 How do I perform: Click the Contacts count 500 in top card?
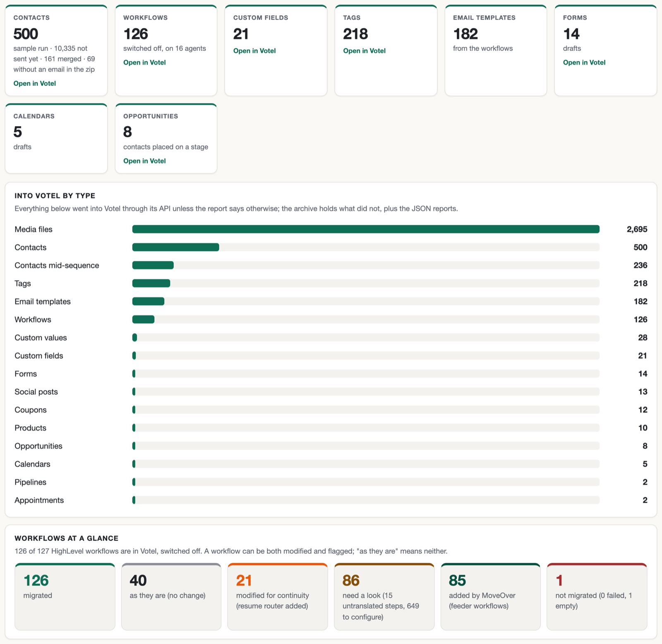click(x=26, y=34)
